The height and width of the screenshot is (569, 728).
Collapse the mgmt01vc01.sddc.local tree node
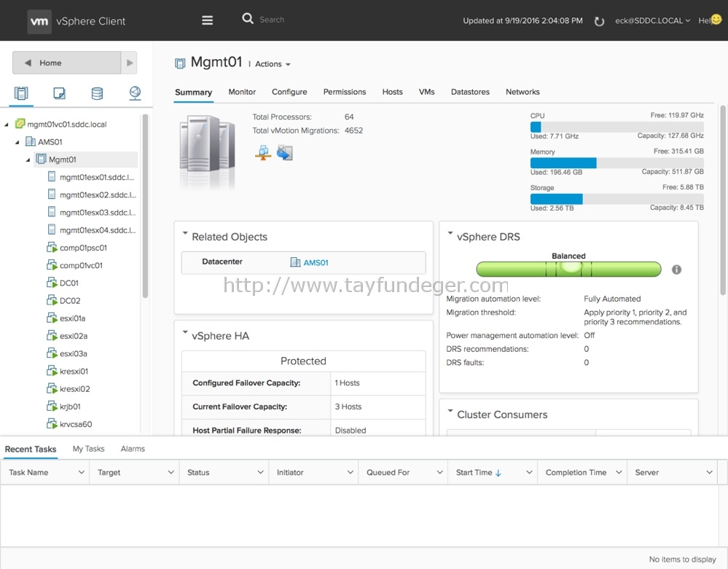[x=7, y=125]
